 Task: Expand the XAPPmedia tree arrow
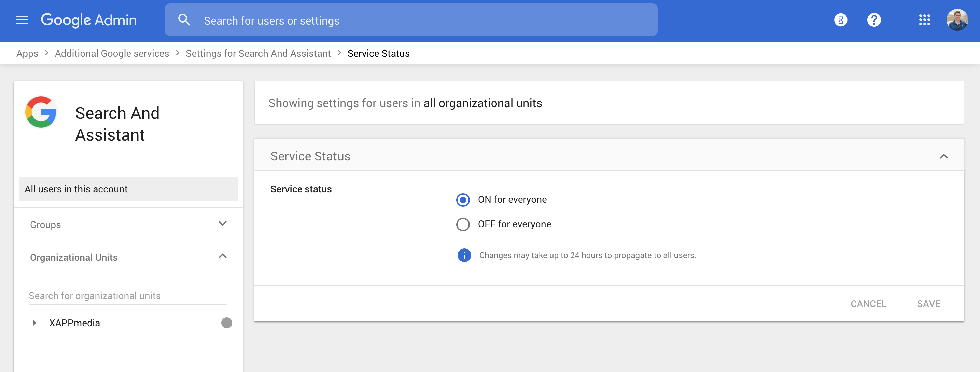coord(34,323)
